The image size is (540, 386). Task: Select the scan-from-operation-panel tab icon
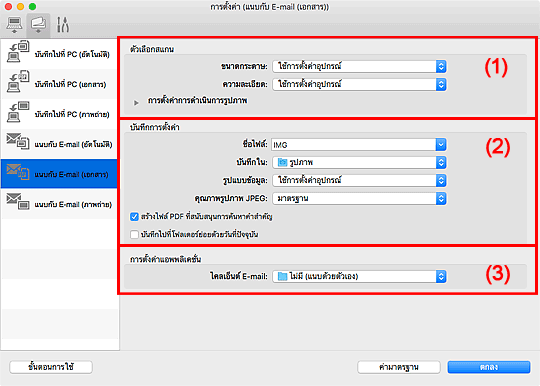point(38,25)
